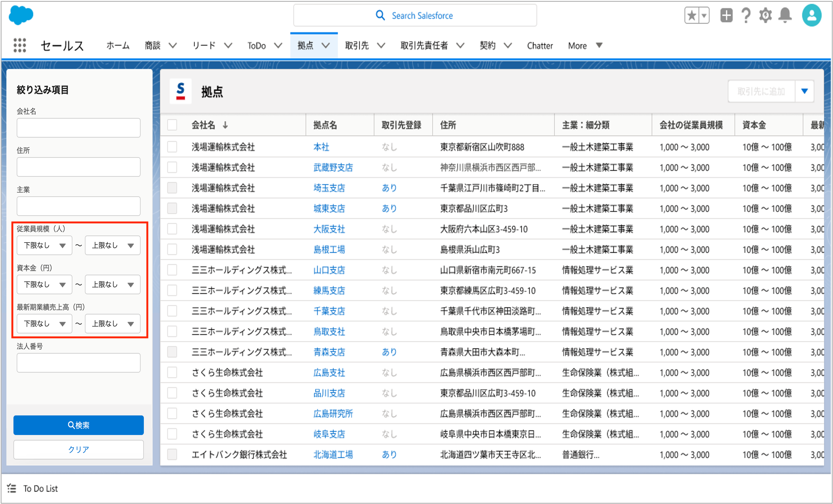Check the row for 本社 location
This screenshot has width=833, height=504.
pyautogui.click(x=172, y=147)
